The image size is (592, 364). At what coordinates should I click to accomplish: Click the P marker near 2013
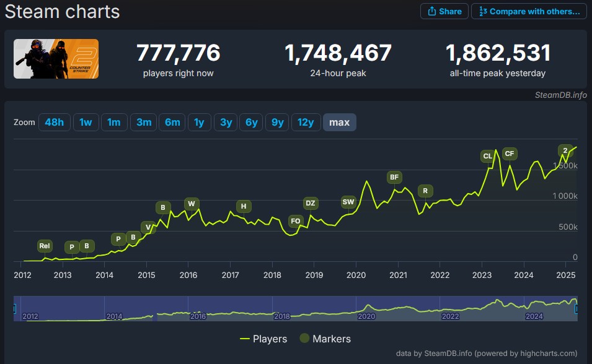[72, 247]
